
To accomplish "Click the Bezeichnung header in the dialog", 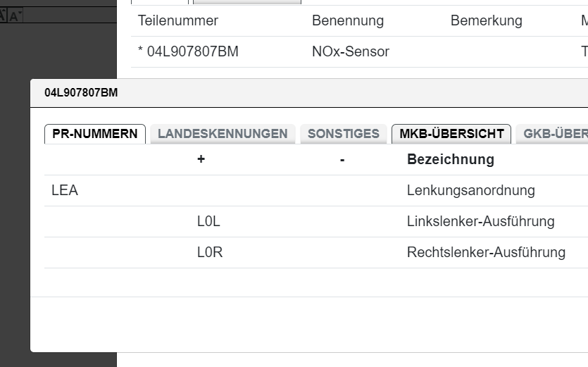I will tap(451, 159).
